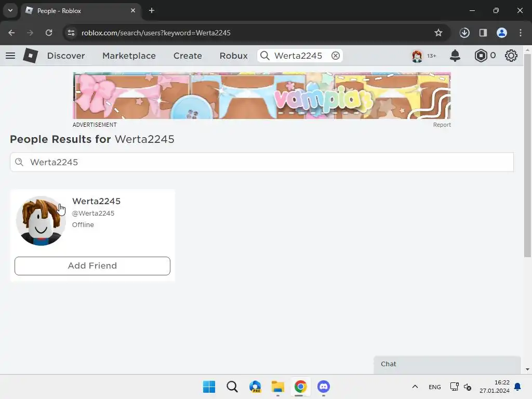This screenshot has height=399, width=532.
Task: Toggle Chrome side panel
Action: 483,33
